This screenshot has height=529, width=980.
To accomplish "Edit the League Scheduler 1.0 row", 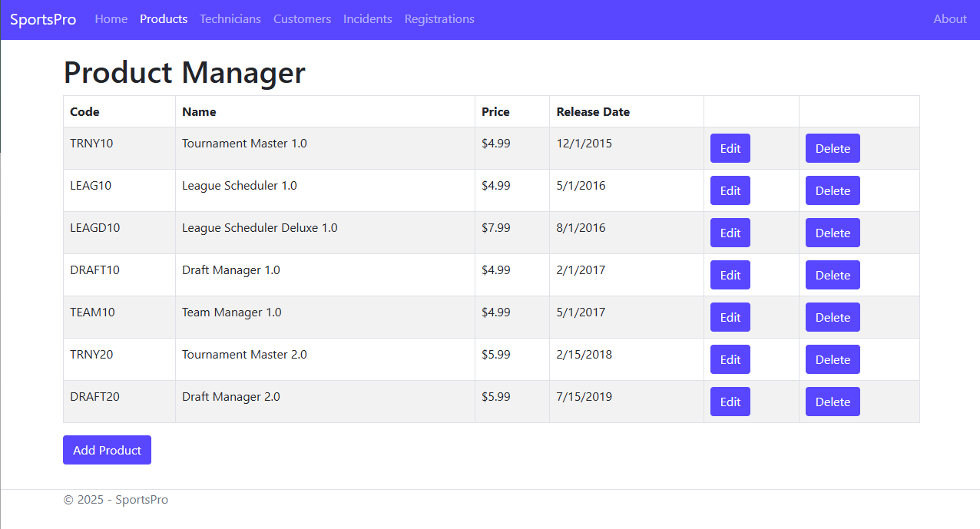I will [x=730, y=190].
